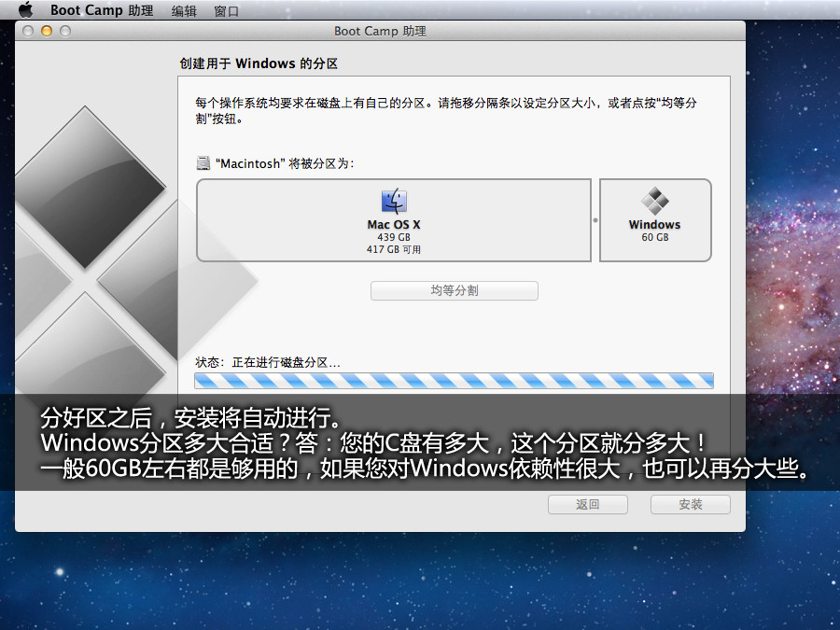Click the gray zoom window button

[65, 31]
